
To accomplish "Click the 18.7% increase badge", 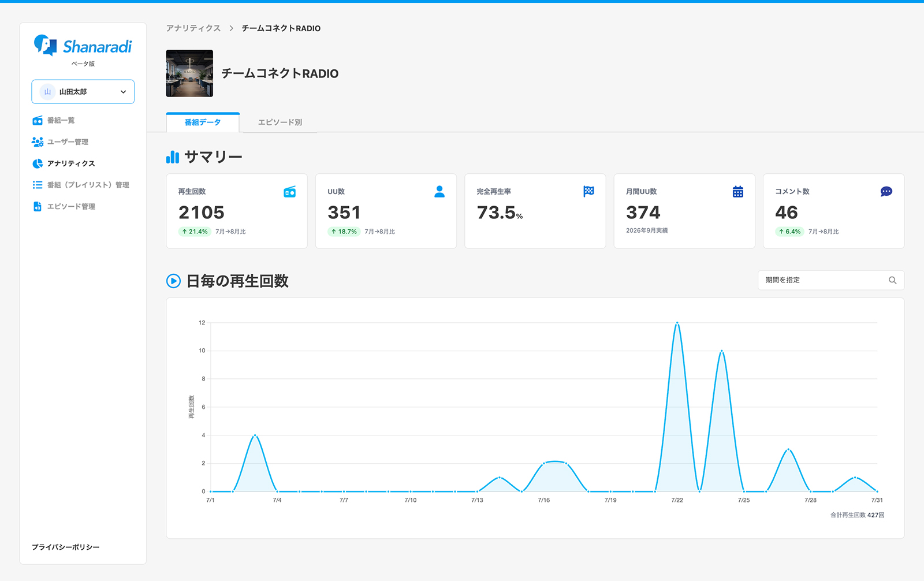I will [344, 232].
